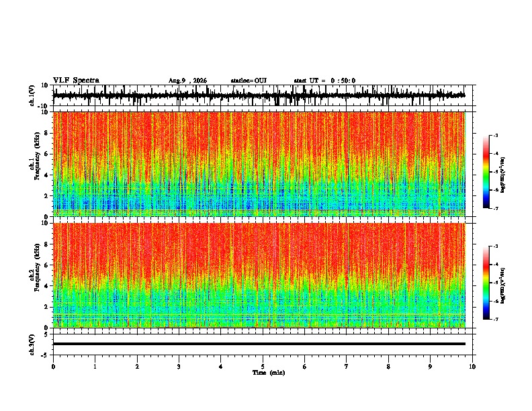This screenshot has width=532, height=411.
Task: Click the "5" tick on the Time axis
Action: pyautogui.click(x=263, y=367)
